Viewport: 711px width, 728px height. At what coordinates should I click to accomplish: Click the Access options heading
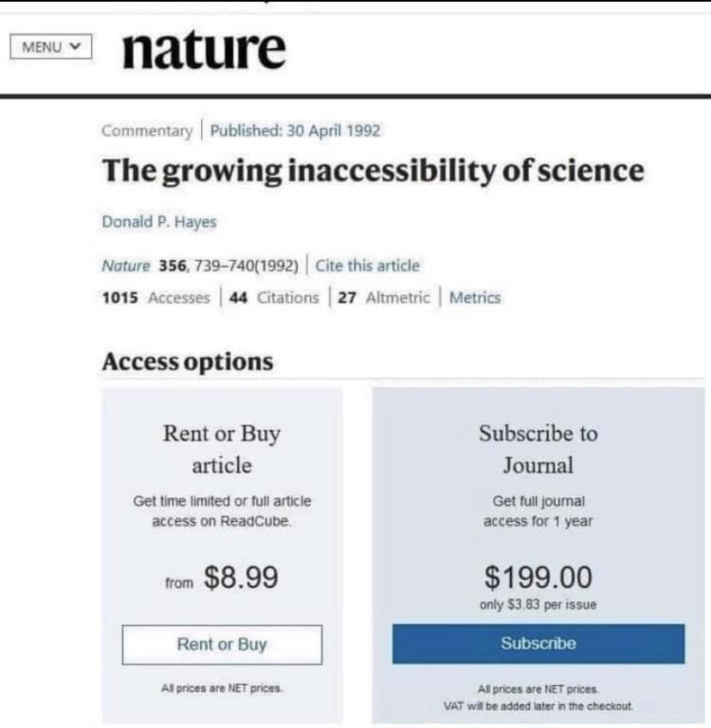[187, 361]
